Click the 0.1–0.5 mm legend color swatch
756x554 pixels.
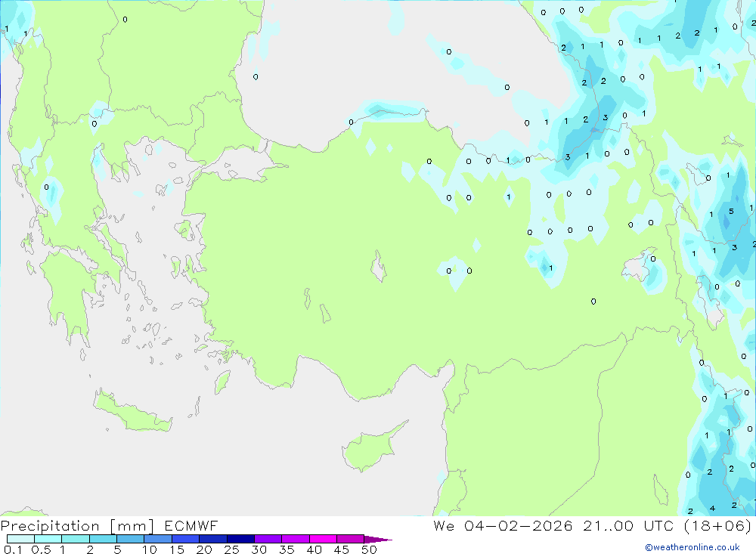[x=20, y=539]
